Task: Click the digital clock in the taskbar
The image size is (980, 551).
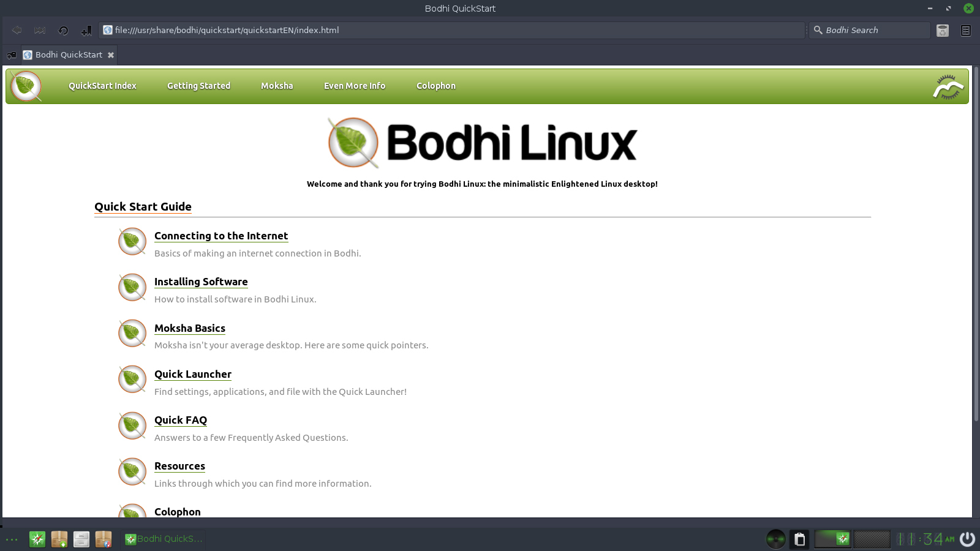Action: (x=925, y=539)
